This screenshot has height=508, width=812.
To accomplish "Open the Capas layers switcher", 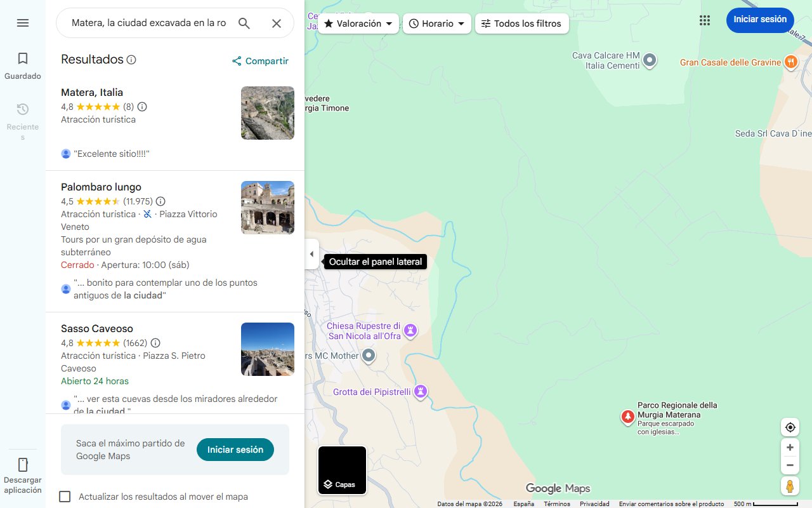I will pos(342,470).
